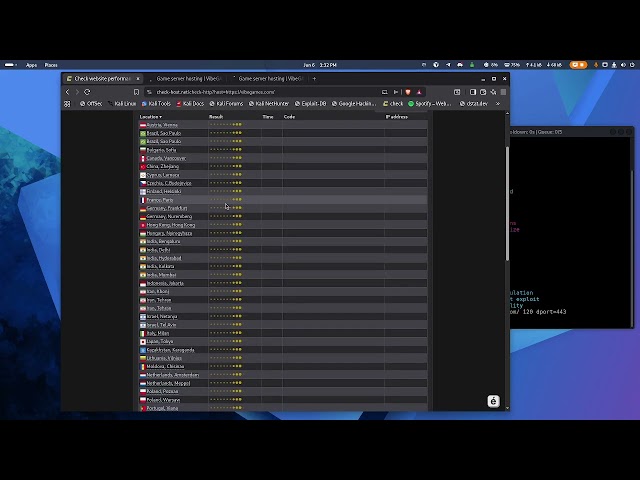
Task: Close the Check website performance tab
Action: click(x=138, y=79)
